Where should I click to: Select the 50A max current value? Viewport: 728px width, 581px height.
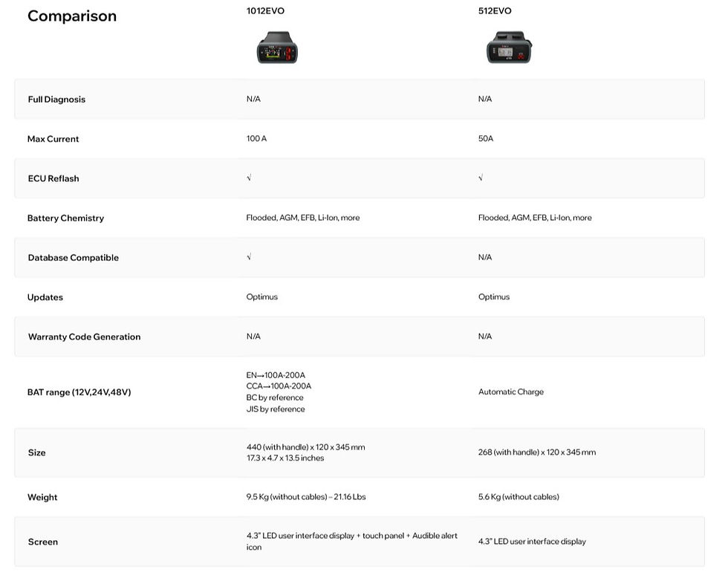(486, 138)
